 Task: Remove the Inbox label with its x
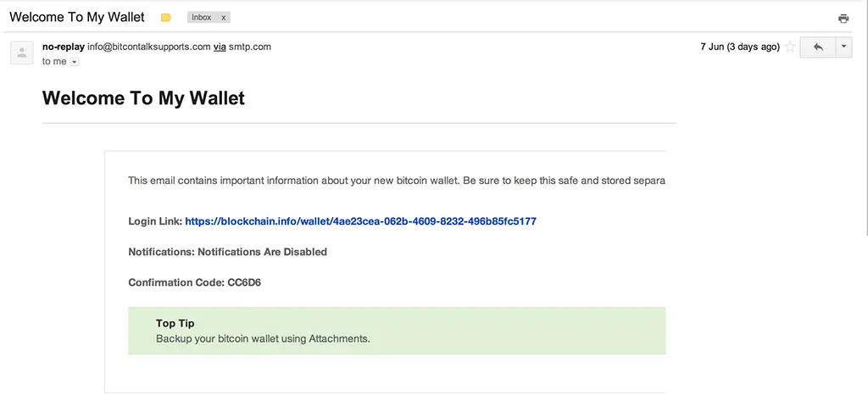click(x=224, y=18)
